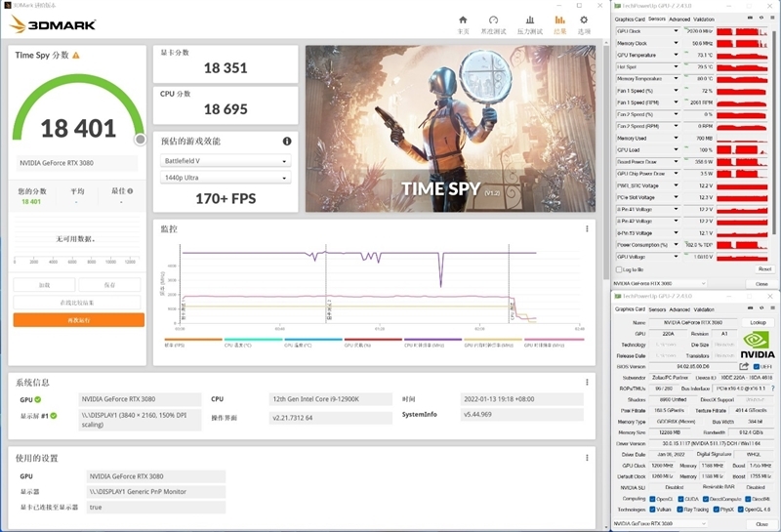The width and height of the screenshot is (781, 532).
Task: Click screenshot camera icon in GPU-Z Sensors window
Action: click(750, 18)
